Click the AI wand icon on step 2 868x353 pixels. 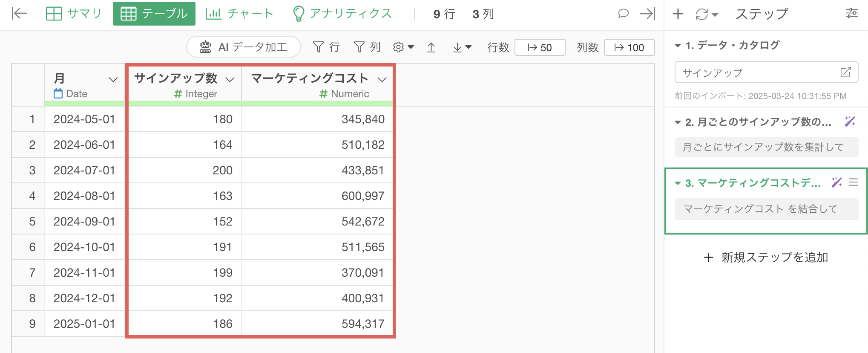[850, 122]
